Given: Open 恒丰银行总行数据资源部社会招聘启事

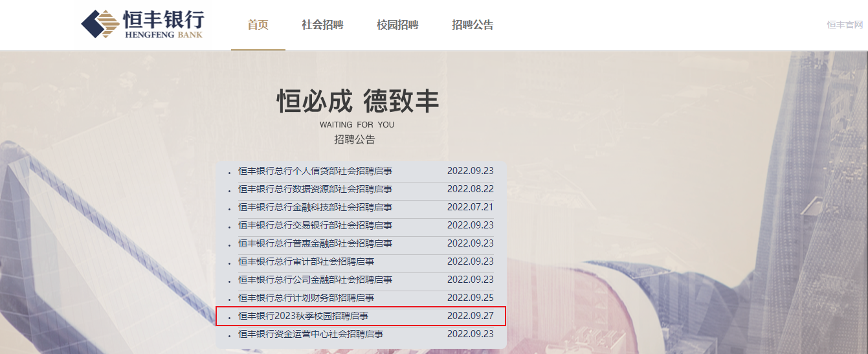Looking at the screenshot, I should [x=315, y=189].
